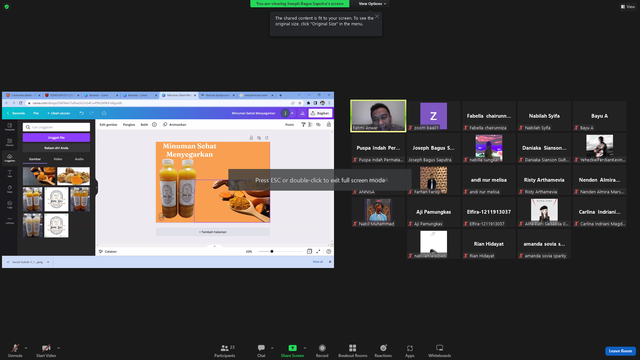
Task: Go back to Beranda in Canva
Action: tap(16, 113)
